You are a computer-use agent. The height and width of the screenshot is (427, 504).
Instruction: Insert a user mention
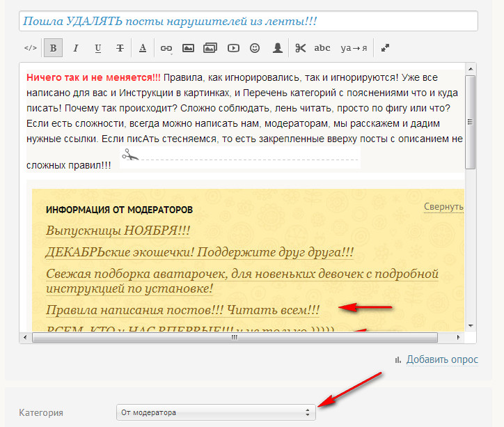coord(277,48)
